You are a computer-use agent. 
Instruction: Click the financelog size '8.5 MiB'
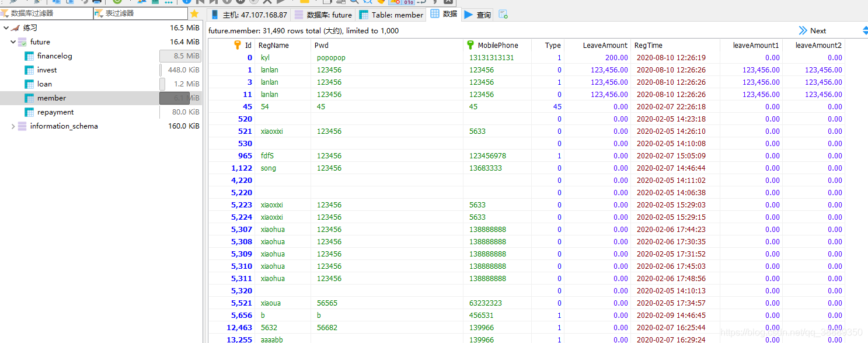point(187,56)
